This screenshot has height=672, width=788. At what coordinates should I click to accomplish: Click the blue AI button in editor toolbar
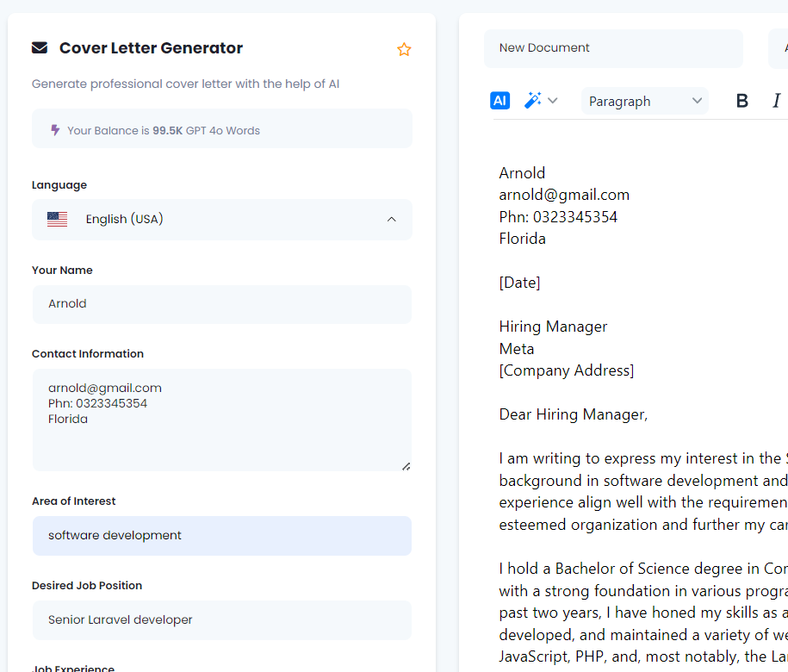click(499, 101)
